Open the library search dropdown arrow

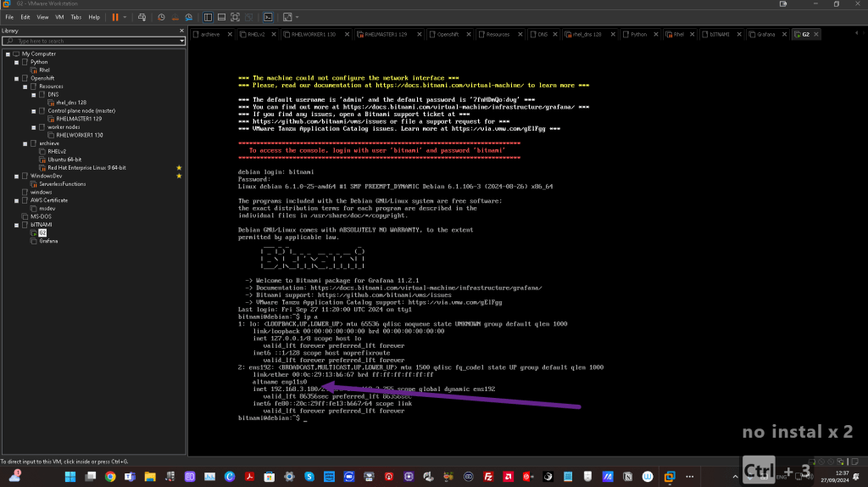[x=181, y=41]
